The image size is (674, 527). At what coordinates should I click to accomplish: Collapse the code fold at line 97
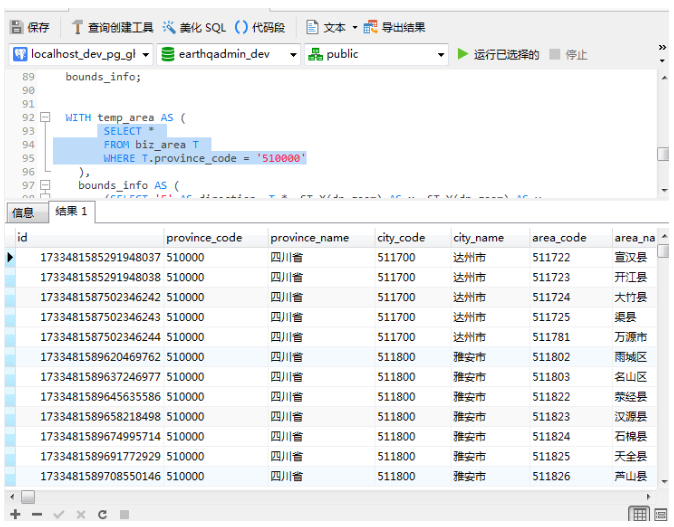[x=45, y=185]
